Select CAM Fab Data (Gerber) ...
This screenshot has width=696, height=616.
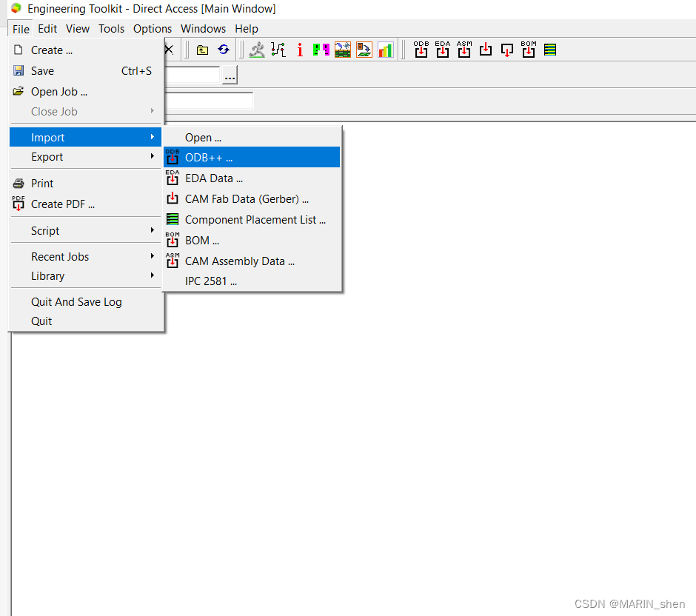(x=252, y=199)
